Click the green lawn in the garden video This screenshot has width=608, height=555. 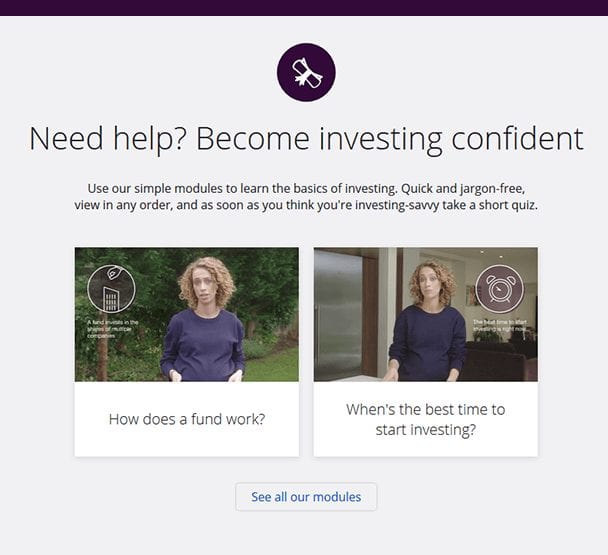click(271, 367)
